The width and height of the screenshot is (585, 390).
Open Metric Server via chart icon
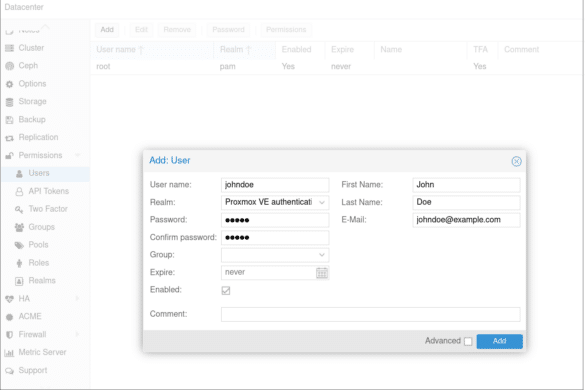coord(9,353)
